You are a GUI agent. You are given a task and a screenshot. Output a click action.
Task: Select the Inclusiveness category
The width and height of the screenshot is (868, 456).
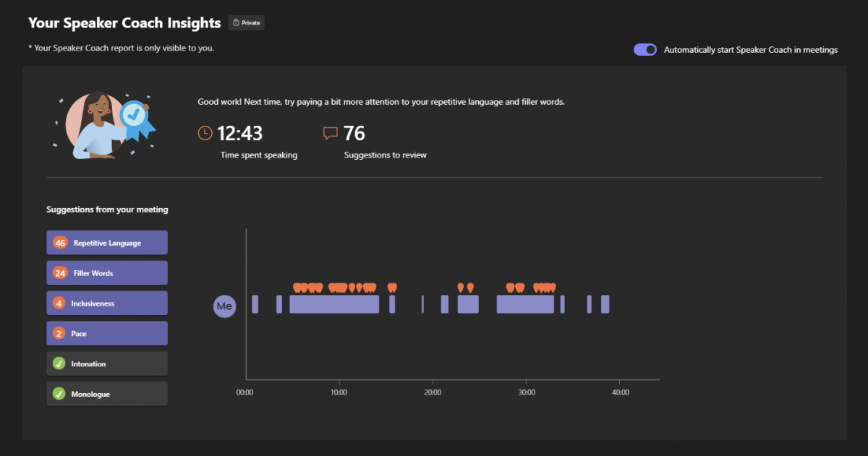[107, 304]
